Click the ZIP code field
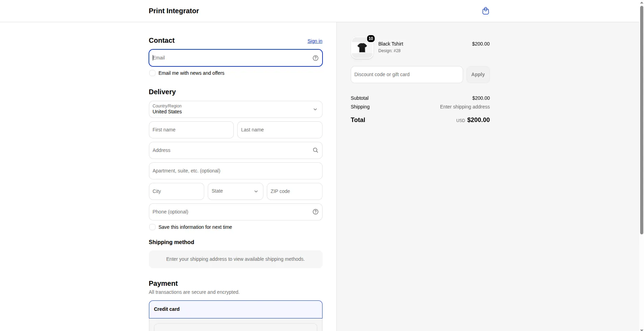This screenshot has width=644, height=331. coord(294,191)
